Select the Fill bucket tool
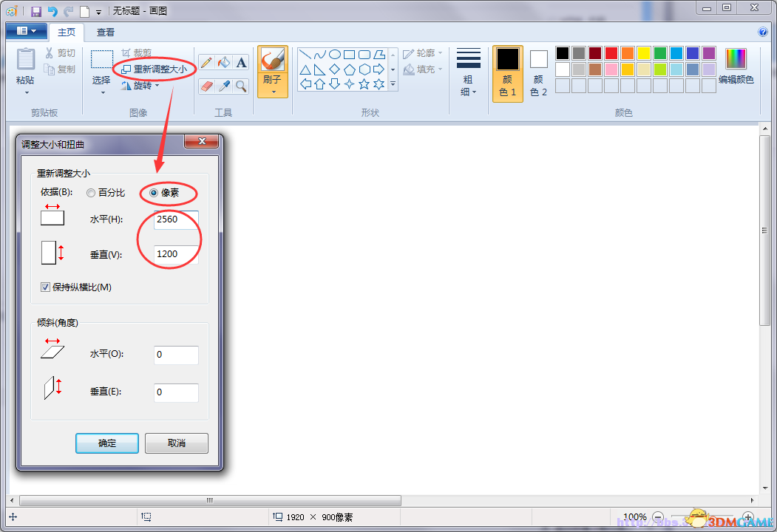The image size is (777, 532). (224, 62)
